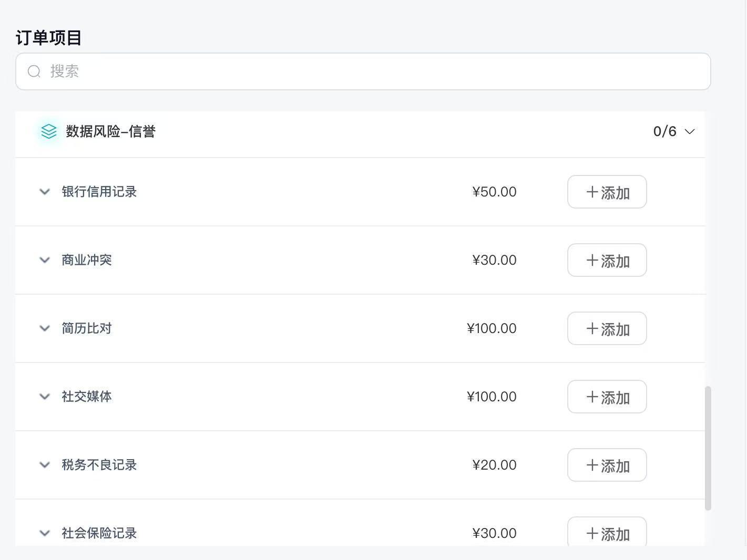747x560 pixels.
Task: Click the 数据风险-信誉 layers icon
Action: [x=49, y=131]
